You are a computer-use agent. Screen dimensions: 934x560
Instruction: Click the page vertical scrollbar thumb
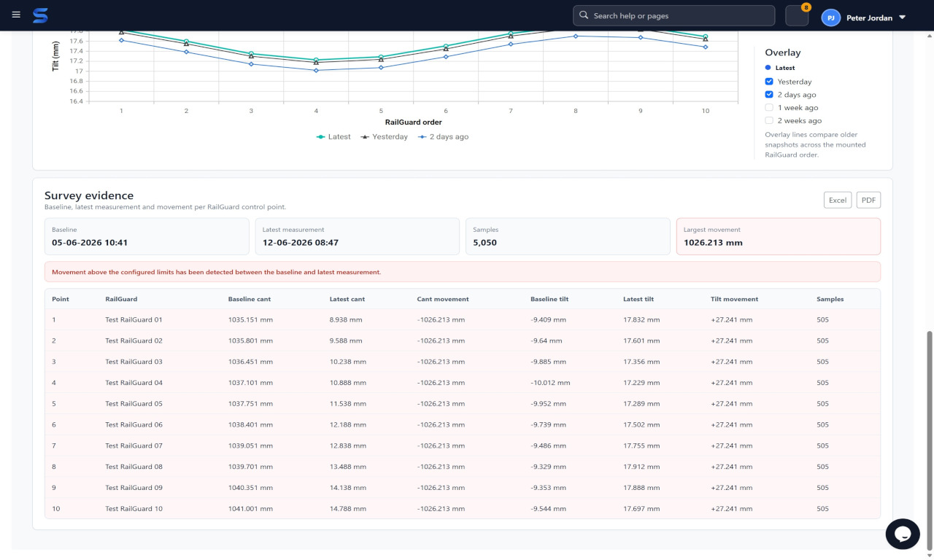click(929, 440)
